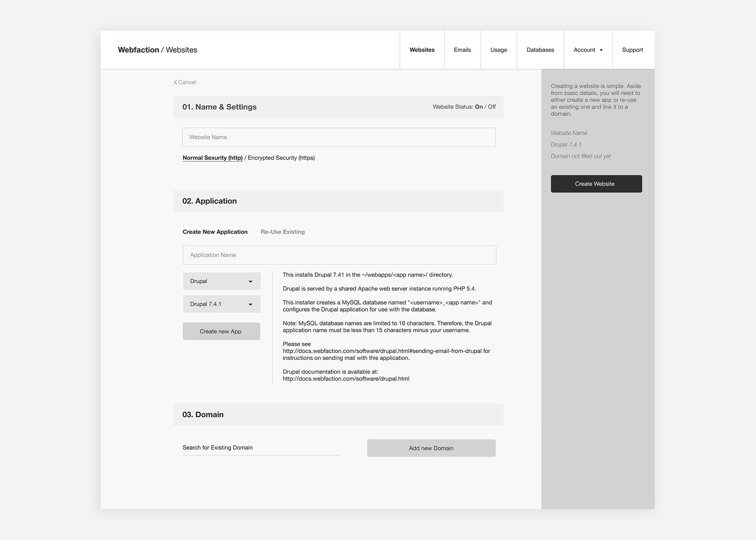756x540 pixels.
Task: Expand the Account menu
Action: [x=588, y=50]
